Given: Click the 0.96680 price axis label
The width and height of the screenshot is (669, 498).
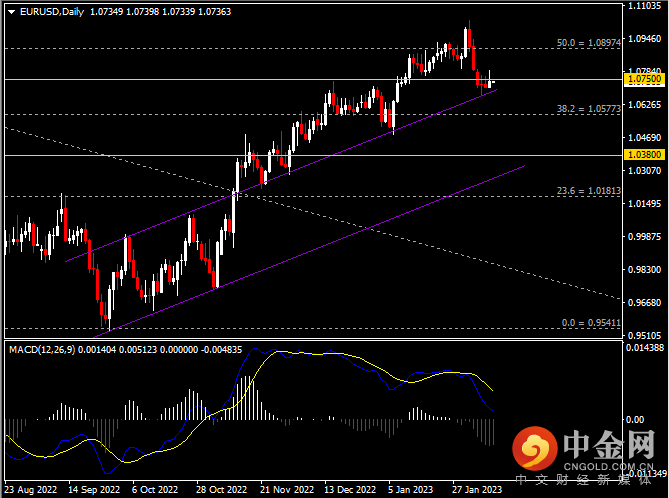Looking at the screenshot, I should (x=644, y=302).
